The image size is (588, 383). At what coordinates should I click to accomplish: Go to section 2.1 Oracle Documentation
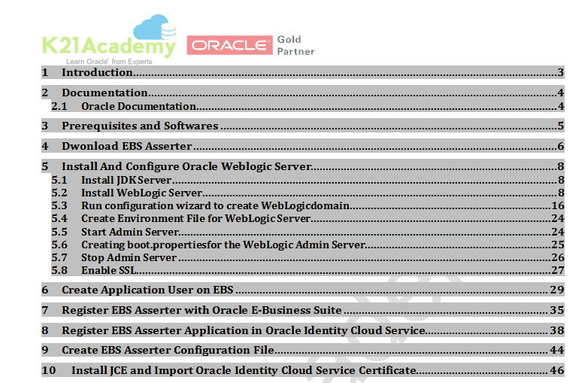pyautogui.click(x=138, y=106)
